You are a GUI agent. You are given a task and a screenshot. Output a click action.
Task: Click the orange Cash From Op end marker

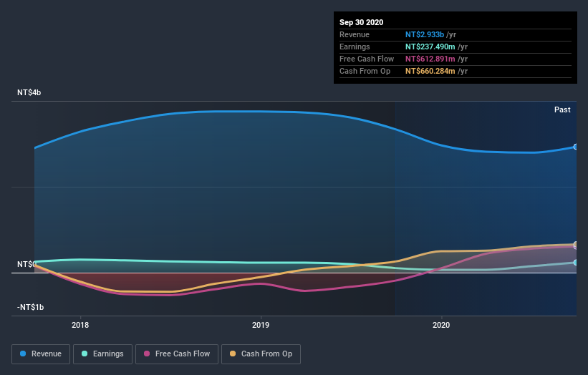[x=576, y=244]
